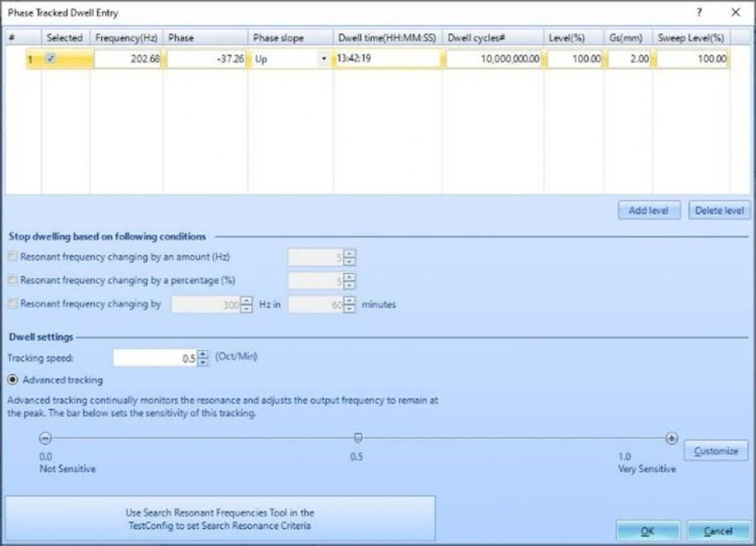756x546 pixels.
Task: Select the Dwell cycles cell 10,000,000.00
Action: point(495,59)
